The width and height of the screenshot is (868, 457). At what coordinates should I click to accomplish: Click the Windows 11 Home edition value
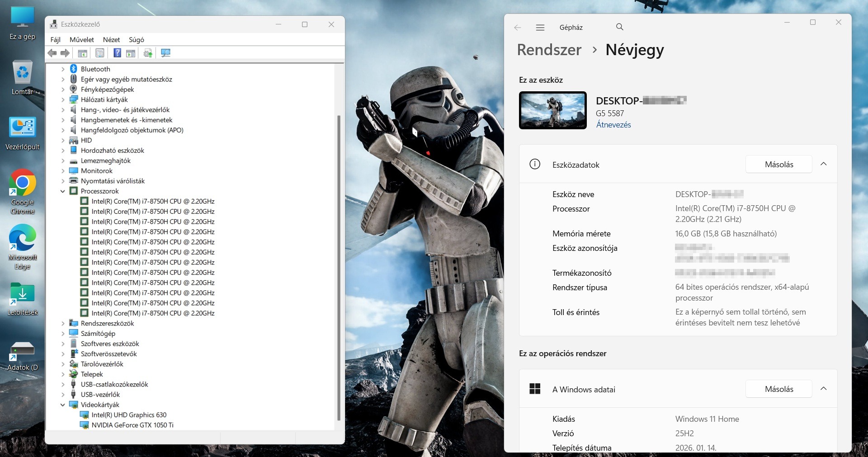click(x=707, y=419)
